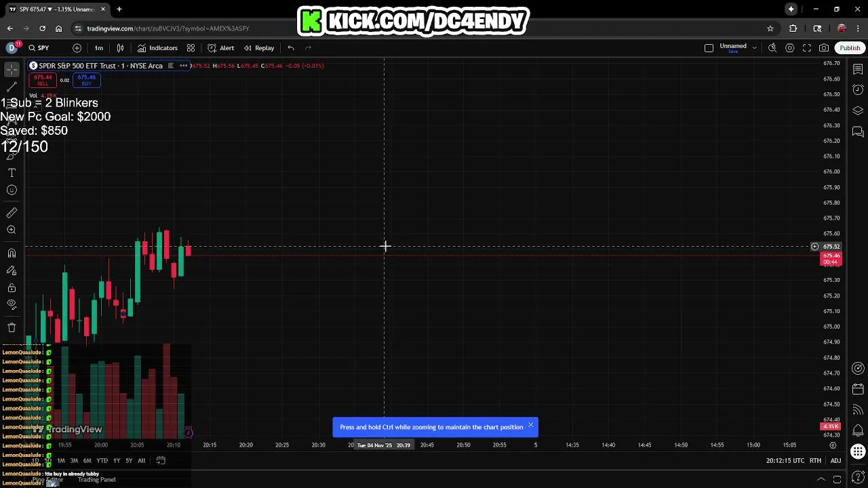Open the calendar panel in right sidebar
The height and width of the screenshot is (488, 868).
coord(858,389)
